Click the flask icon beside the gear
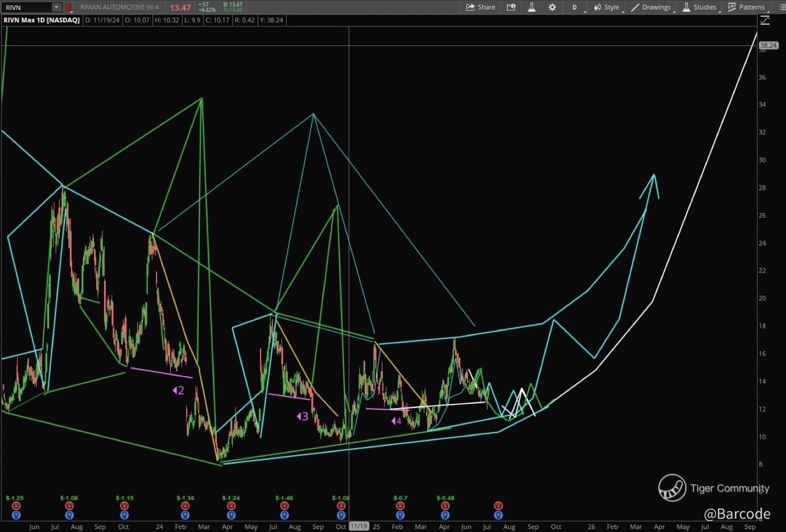Image resolution: width=786 pixels, height=532 pixels. (x=531, y=7)
